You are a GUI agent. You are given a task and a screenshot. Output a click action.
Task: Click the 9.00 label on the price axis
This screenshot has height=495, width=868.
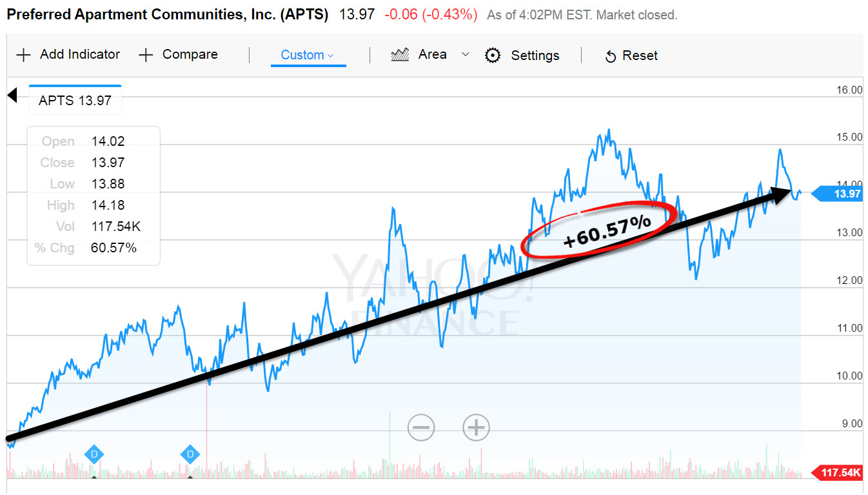pyautogui.click(x=853, y=423)
